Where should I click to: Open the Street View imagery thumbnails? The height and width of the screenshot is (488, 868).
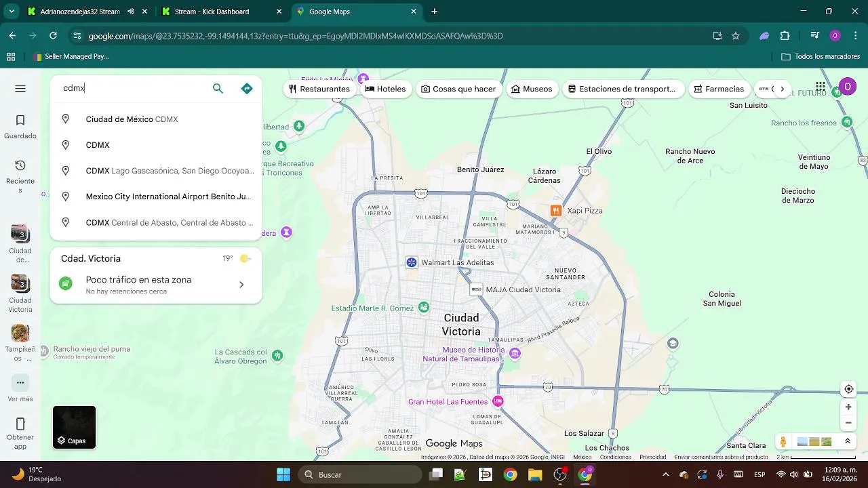[814, 442]
